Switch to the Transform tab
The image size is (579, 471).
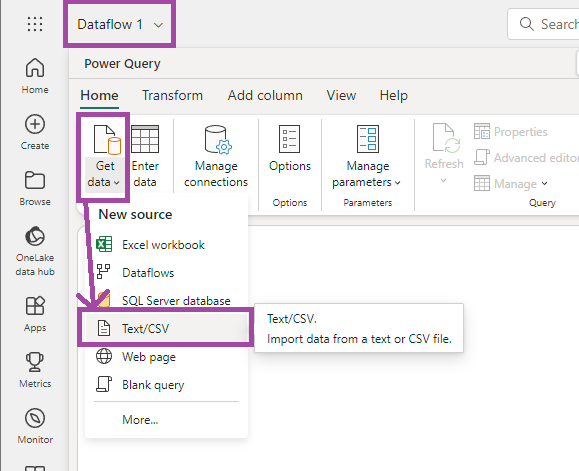pos(172,95)
